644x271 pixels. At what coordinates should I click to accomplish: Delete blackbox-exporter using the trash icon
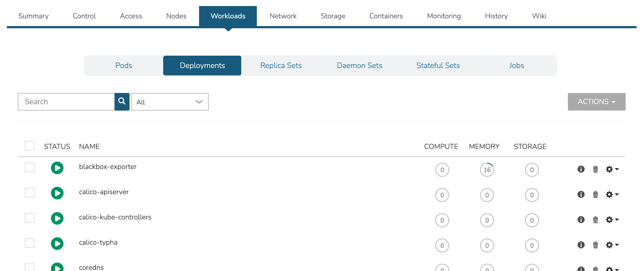pos(595,169)
